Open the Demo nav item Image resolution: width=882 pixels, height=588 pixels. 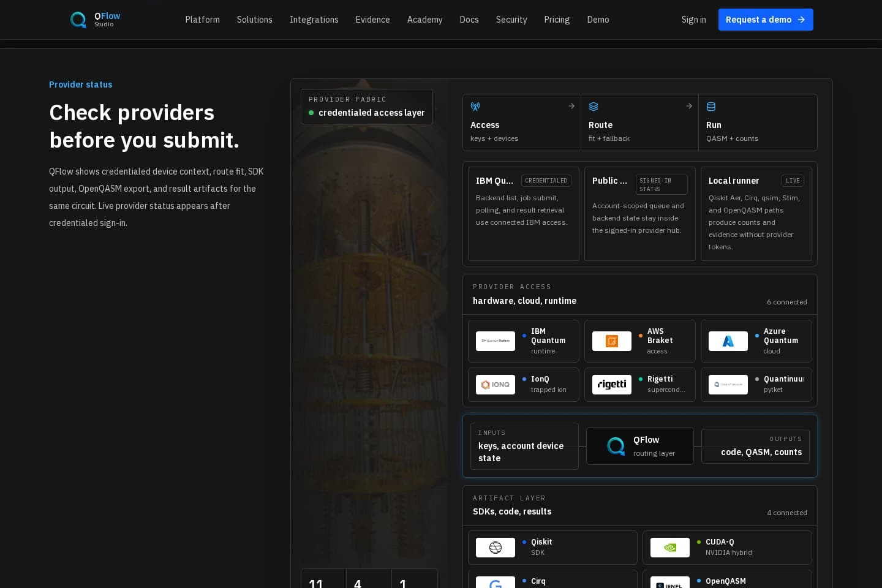pos(598,20)
